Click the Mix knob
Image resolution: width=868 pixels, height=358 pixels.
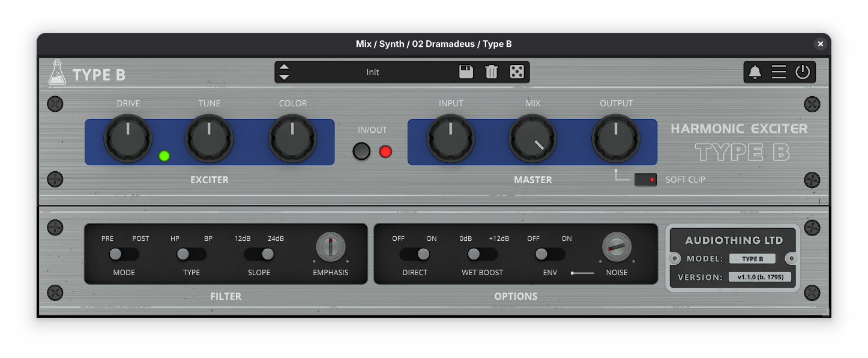pos(532,139)
